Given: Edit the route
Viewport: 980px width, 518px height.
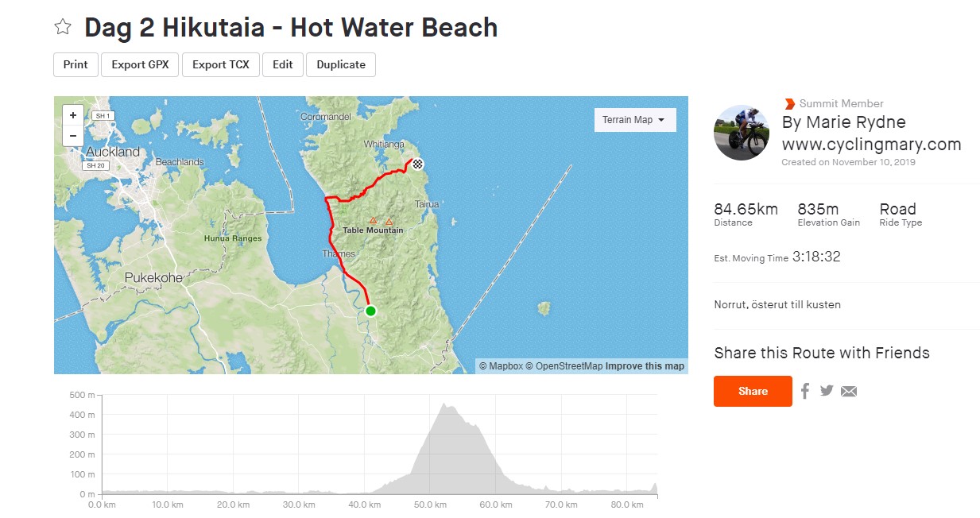Looking at the screenshot, I should coord(282,64).
